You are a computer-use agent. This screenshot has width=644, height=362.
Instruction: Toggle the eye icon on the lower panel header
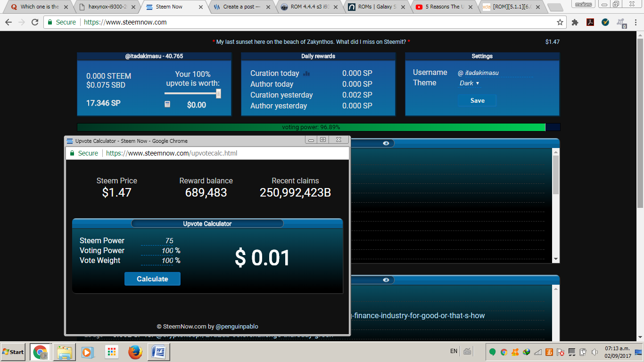[x=386, y=280]
